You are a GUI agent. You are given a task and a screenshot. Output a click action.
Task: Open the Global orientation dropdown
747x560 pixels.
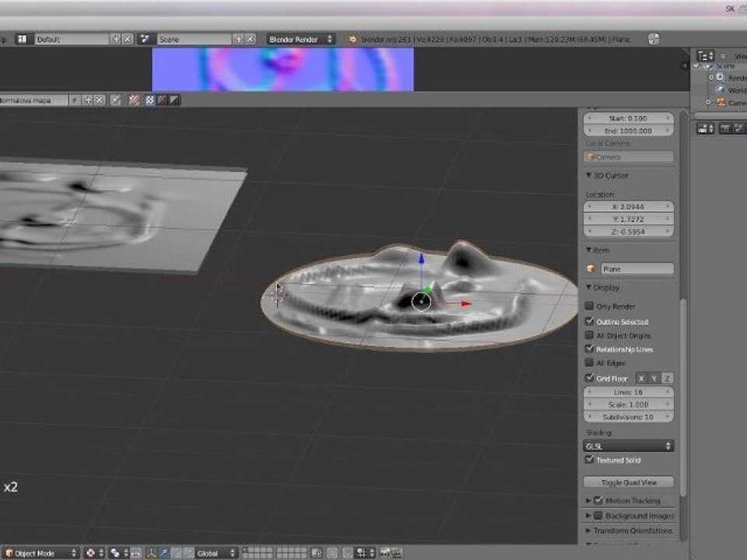point(216,553)
